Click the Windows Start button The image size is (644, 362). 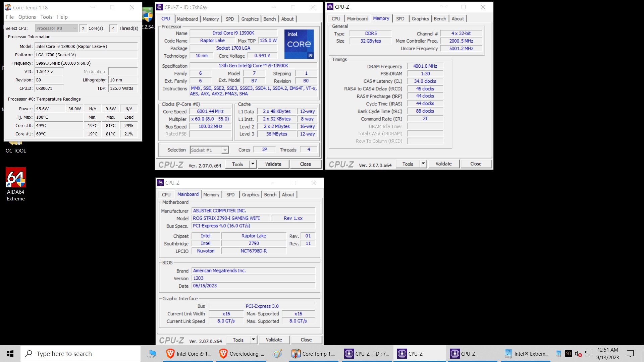[10, 354]
